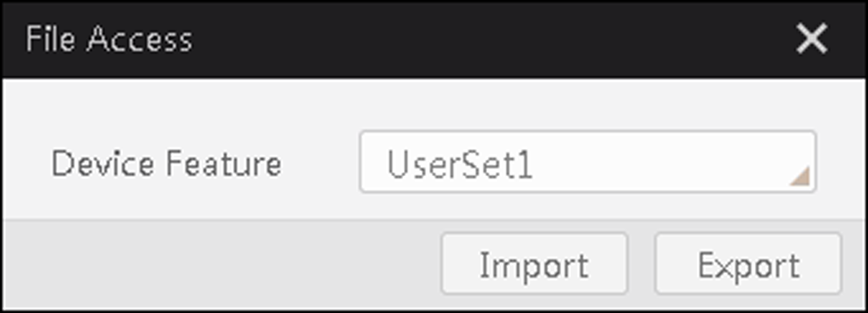Click the dark title bar of File Access
The image size is (868, 313).
click(434, 39)
